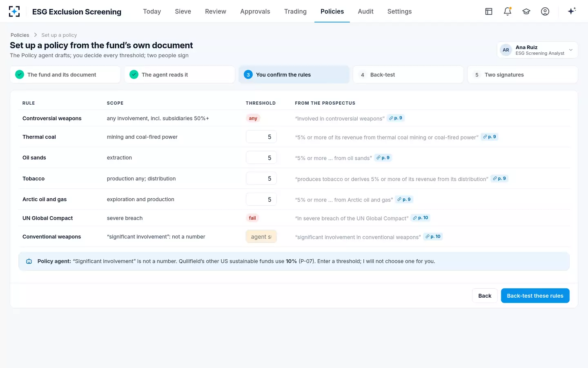Click the Back button
Viewport: 588px width, 368px height.
pos(485,296)
